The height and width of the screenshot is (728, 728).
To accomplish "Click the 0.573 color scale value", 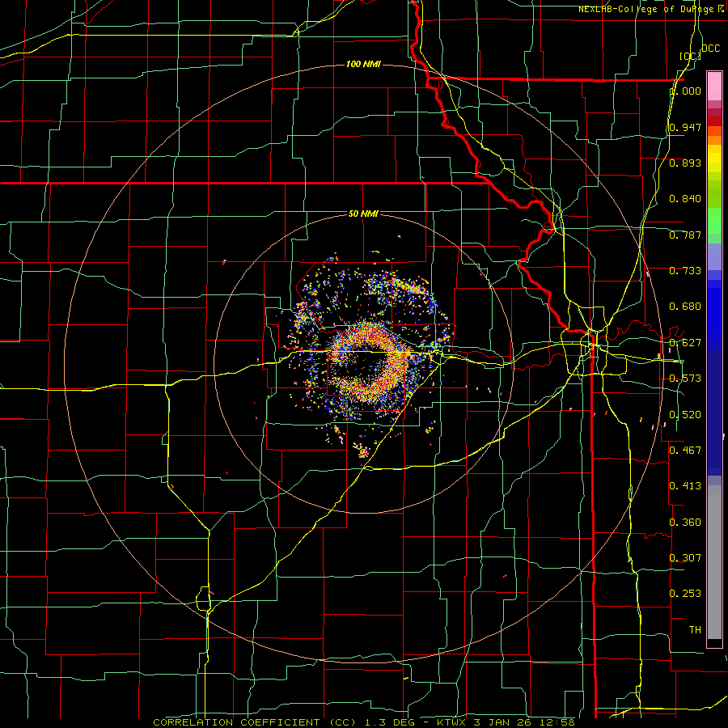I will point(685,379).
